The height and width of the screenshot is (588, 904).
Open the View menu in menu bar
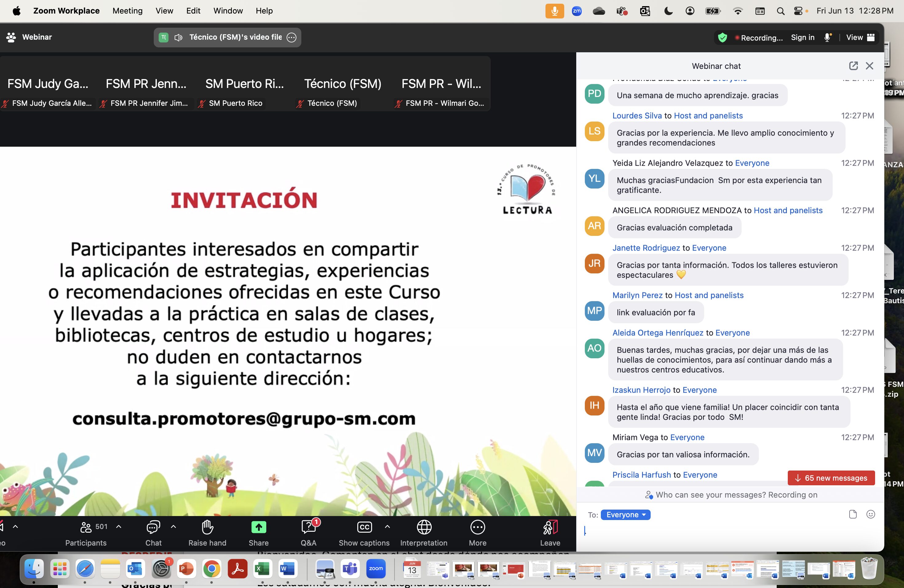[x=164, y=11]
